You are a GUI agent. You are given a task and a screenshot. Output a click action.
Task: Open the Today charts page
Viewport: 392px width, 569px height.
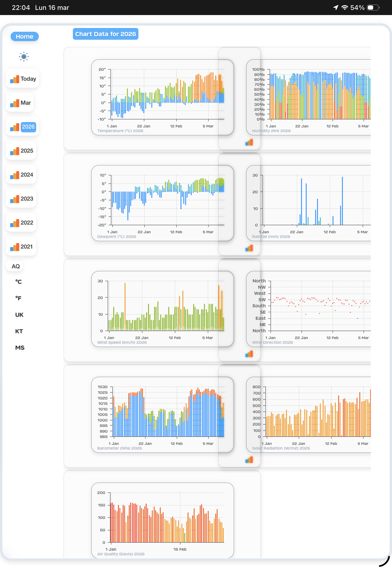[x=23, y=79]
